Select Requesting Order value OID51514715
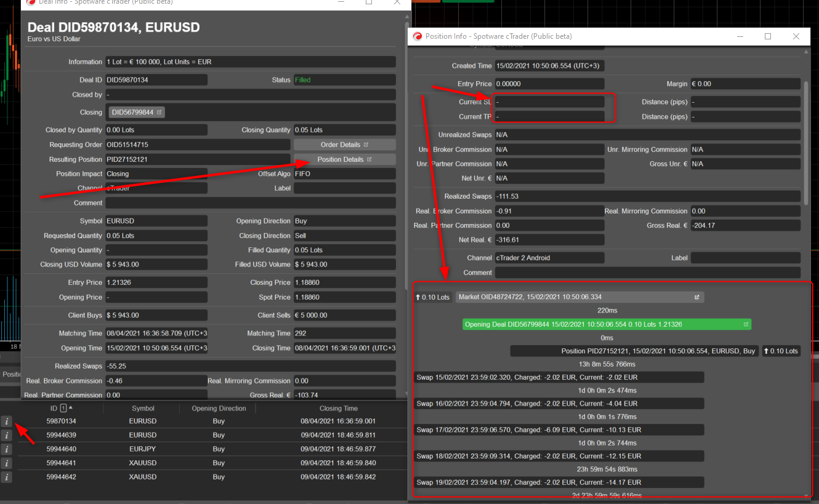 [198, 145]
